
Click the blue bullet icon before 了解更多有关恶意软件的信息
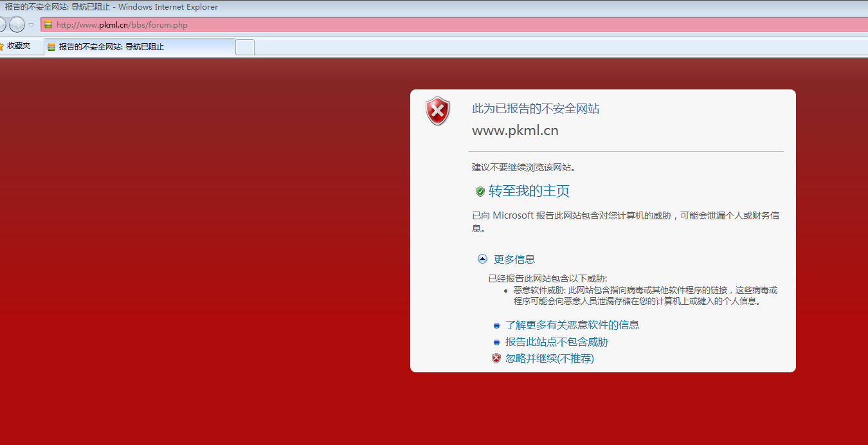tap(496, 325)
